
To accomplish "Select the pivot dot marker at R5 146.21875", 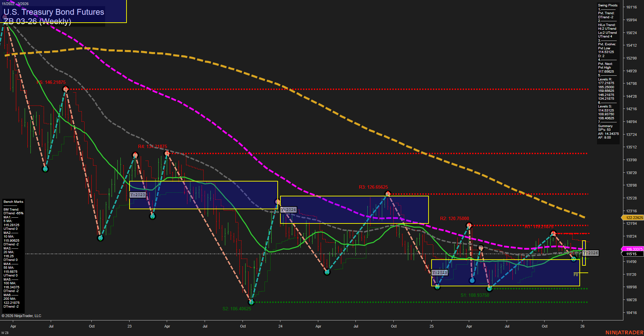I will click(66, 89).
